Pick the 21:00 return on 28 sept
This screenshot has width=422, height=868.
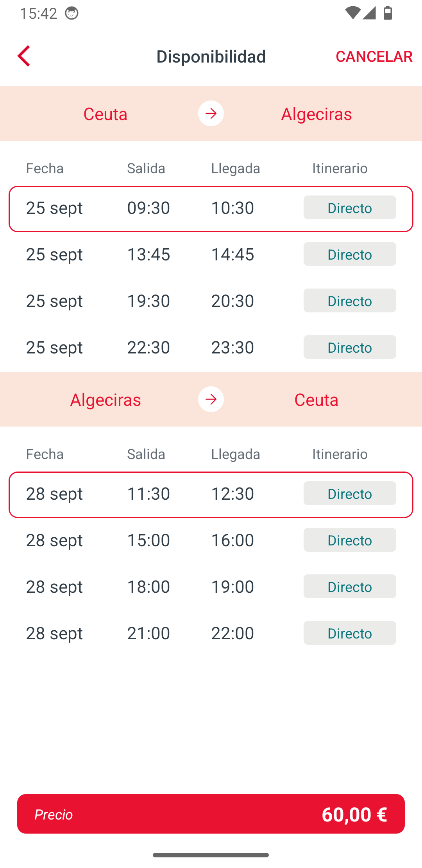[211, 633]
